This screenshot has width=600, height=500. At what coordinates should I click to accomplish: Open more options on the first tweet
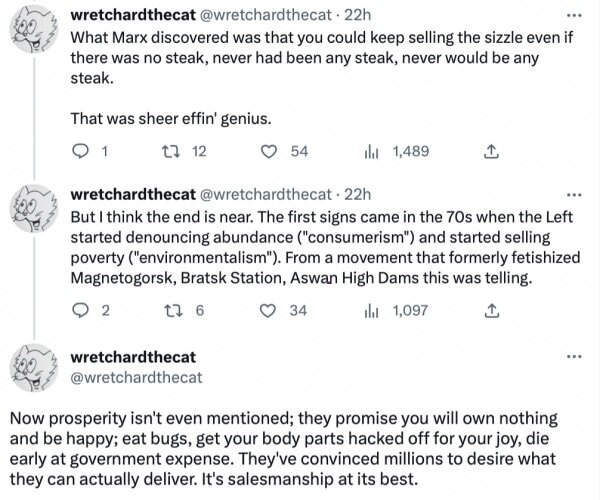click(574, 16)
